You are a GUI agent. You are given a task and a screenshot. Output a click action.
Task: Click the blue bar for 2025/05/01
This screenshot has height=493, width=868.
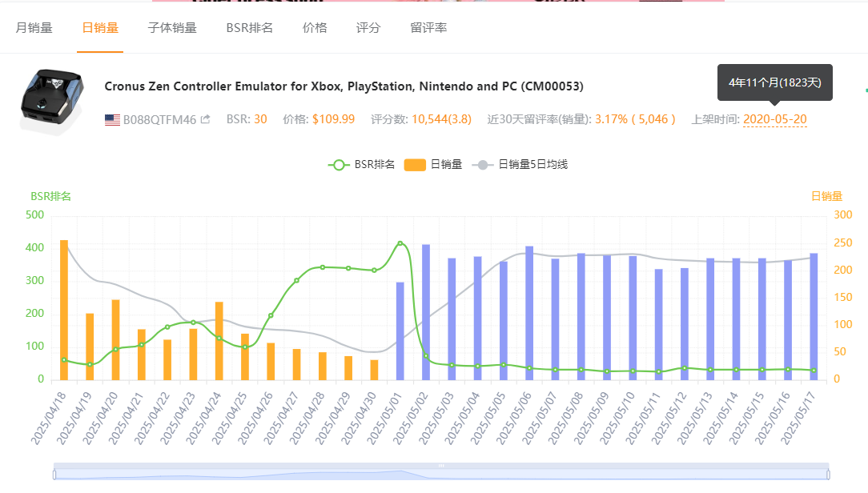pyautogui.click(x=400, y=331)
